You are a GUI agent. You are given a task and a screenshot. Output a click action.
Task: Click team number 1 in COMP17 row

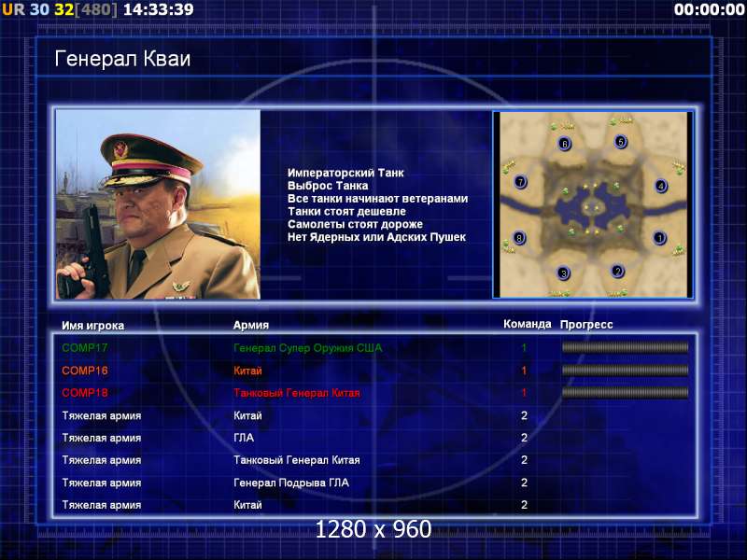[524, 348]
